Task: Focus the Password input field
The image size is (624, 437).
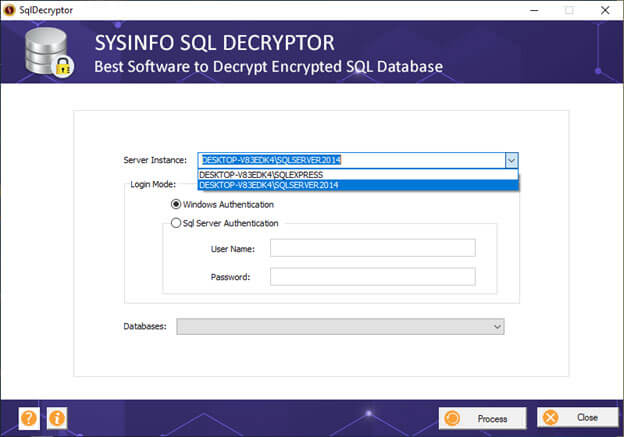Action: tap(372, 277)
